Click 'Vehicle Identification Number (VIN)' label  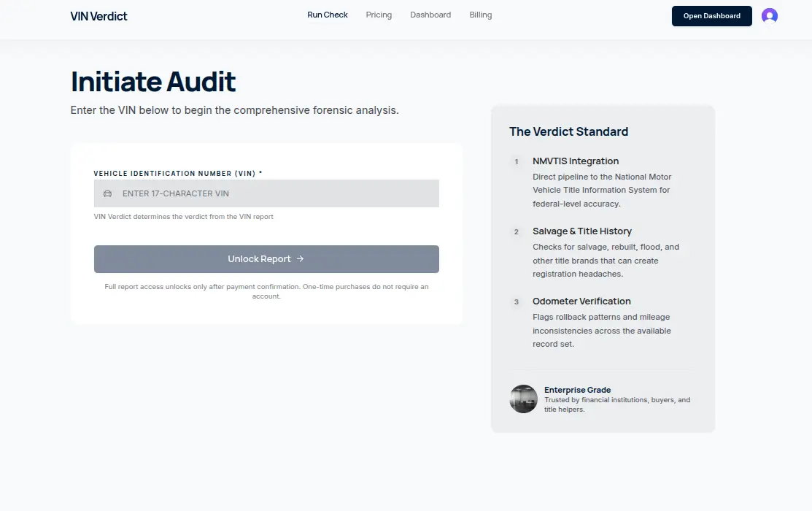pyautogui.click(x=177, y=174)
